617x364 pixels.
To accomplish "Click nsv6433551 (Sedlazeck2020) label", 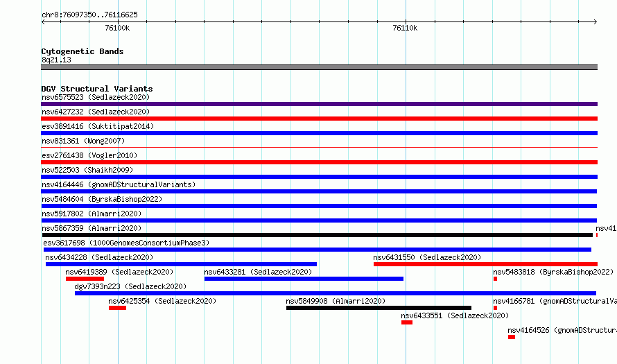I will point(455,315).
